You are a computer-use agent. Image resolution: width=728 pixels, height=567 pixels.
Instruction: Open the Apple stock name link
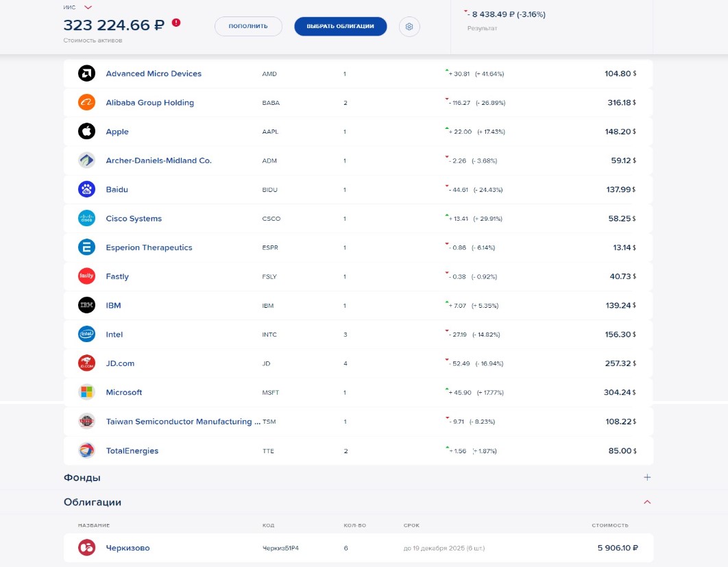[117, 132]
